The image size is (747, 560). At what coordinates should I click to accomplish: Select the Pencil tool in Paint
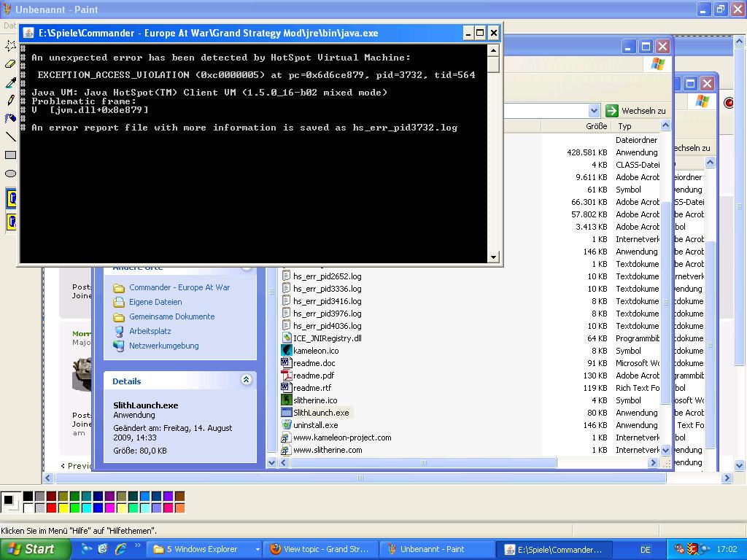pos(10,100)
